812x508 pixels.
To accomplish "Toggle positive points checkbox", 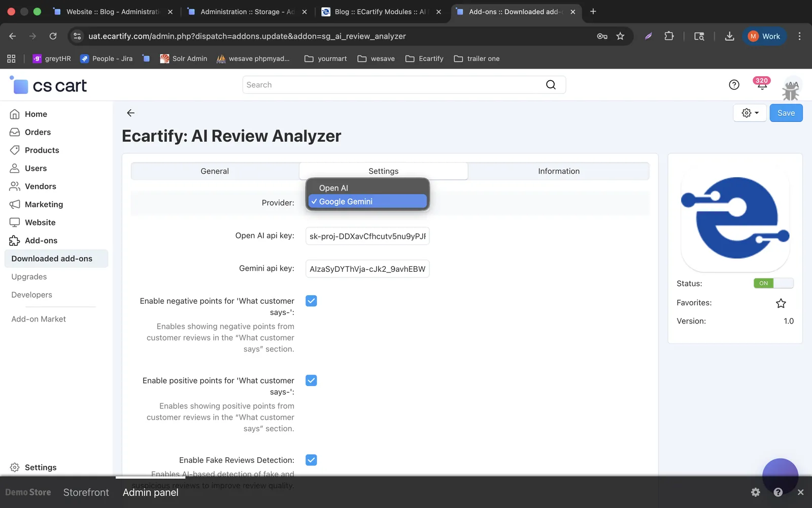I will tap(311, 380).
